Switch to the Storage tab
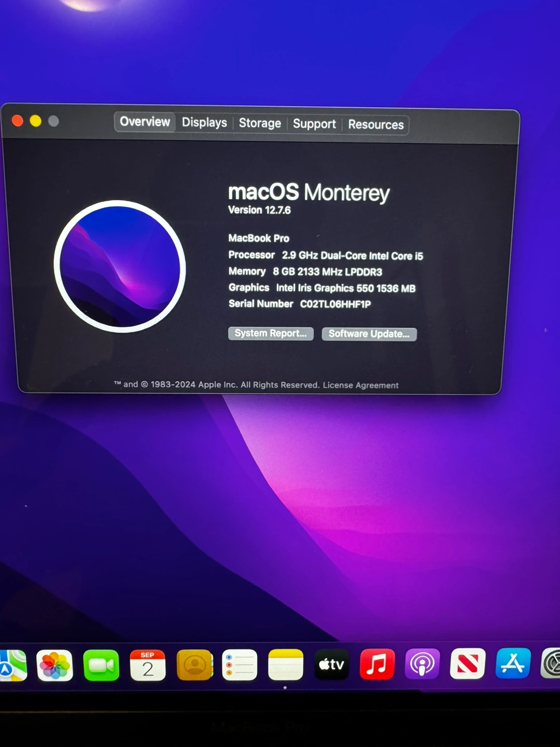 coord(260,123)
